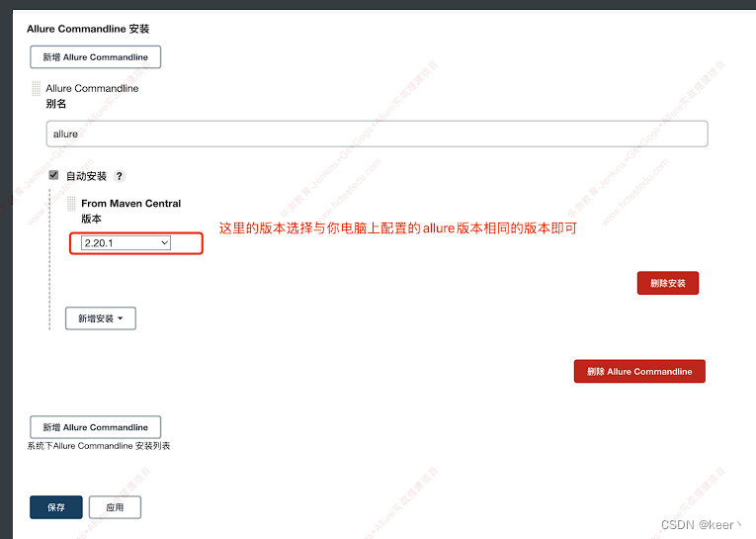Screen dimensions: 756x539
Task: Click the 保存 button
Action: (x=56, y=507)
